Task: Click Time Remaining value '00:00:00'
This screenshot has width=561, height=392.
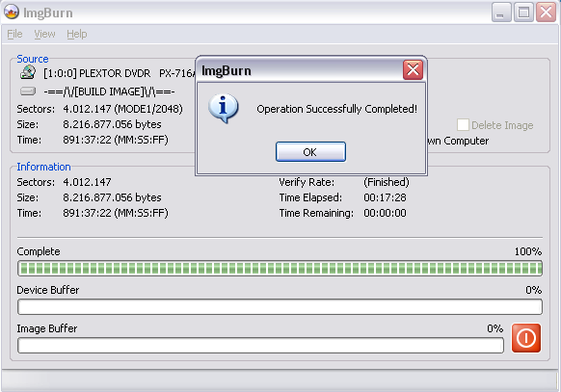Action: coord(385,213)
